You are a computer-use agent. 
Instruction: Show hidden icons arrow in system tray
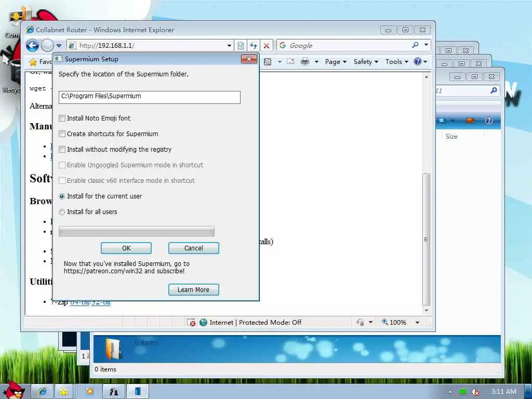450,392
